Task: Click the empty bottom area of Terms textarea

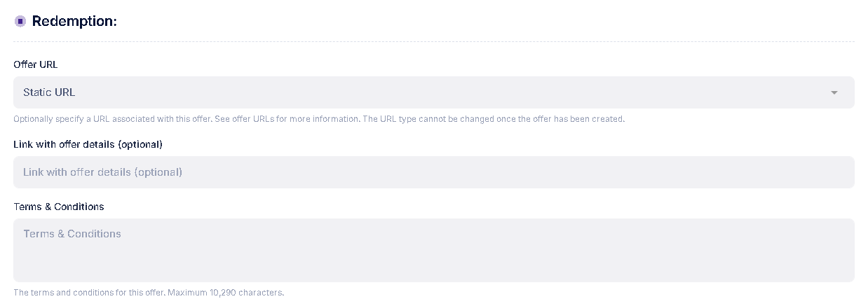Action: (433, 270)
